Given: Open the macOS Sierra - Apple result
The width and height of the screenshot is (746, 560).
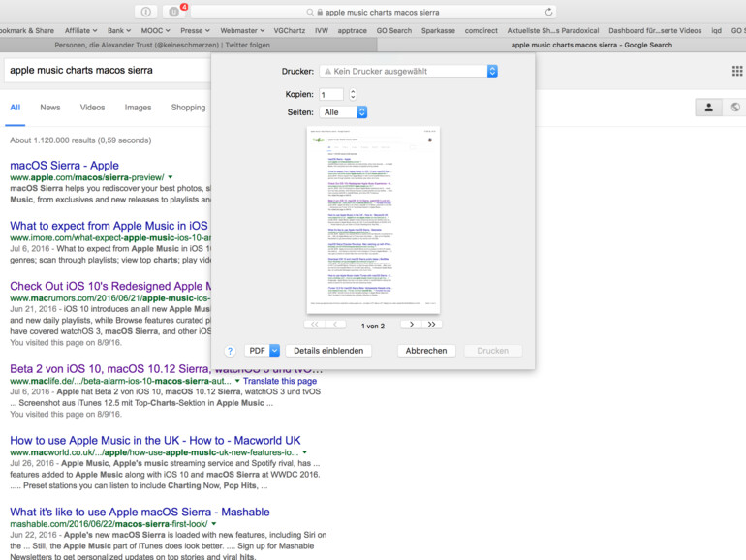Looking at the screenshot, I should tap(64, 165).
